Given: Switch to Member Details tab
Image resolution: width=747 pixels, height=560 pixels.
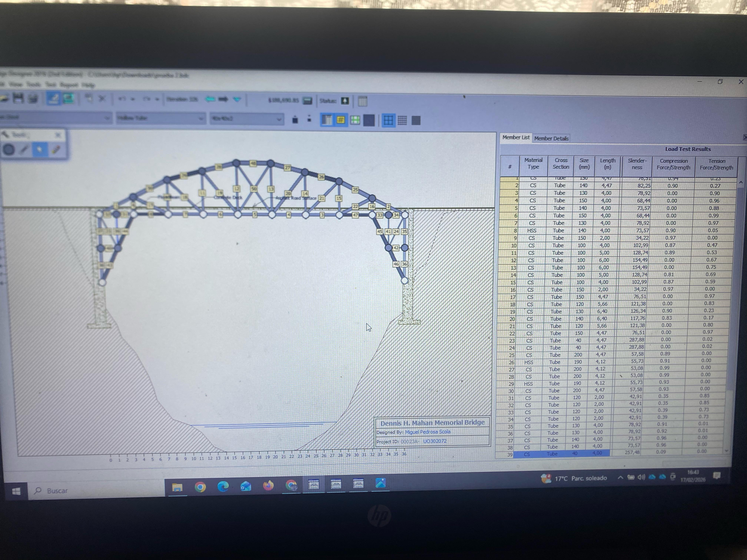Looking at the screenshot, I should (551, 138).
